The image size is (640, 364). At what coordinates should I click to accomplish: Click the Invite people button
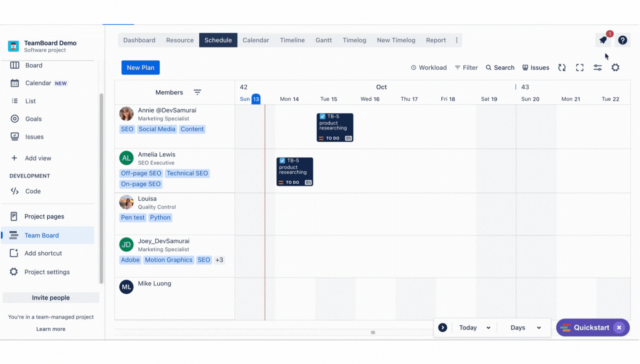51,297
